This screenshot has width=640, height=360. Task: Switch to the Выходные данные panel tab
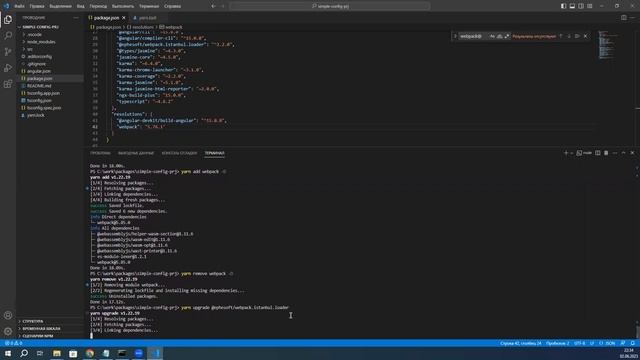click(x=136, y=153)
